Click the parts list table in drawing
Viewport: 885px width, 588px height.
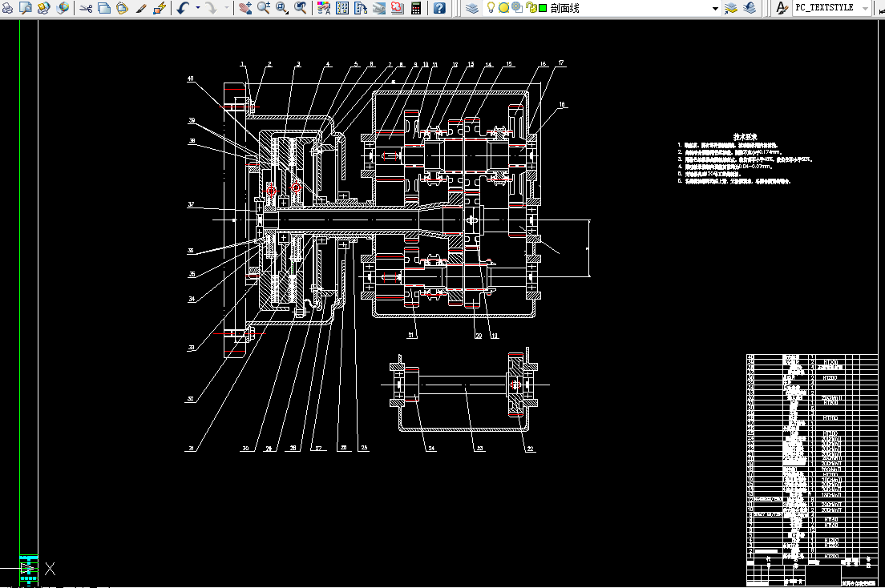click(x=812, y=457)
